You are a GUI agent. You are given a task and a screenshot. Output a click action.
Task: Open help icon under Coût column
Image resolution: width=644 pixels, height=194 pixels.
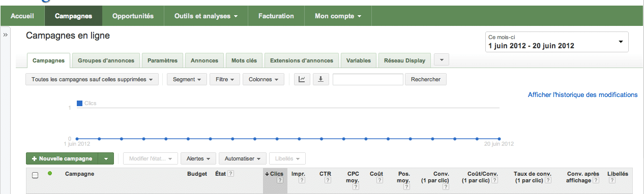coord(380,181)
